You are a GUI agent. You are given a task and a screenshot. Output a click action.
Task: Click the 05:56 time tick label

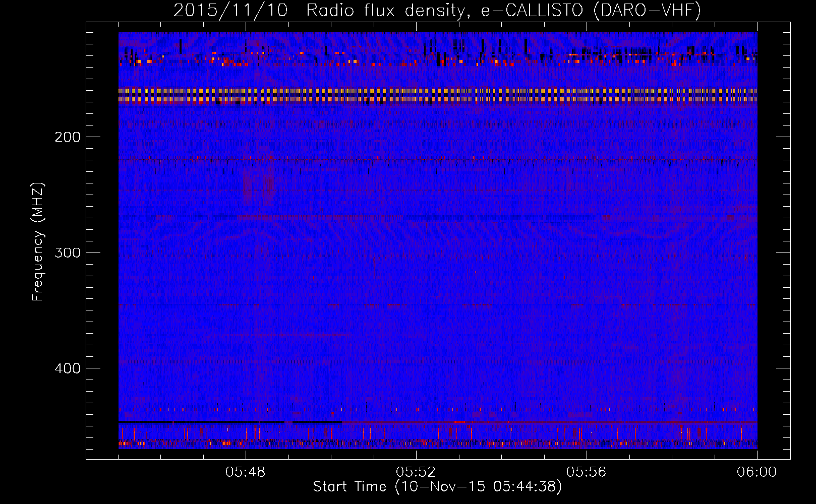coord(587,472)
